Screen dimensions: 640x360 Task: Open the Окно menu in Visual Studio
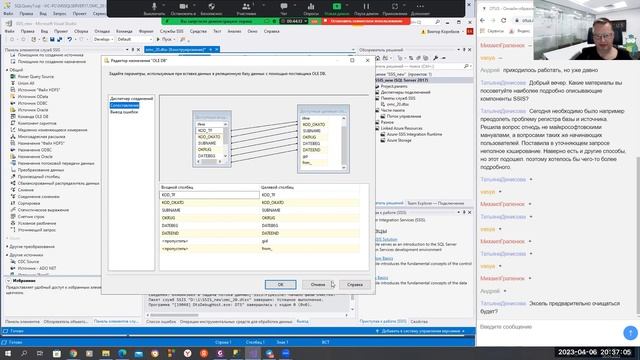[x=252, y=31]
